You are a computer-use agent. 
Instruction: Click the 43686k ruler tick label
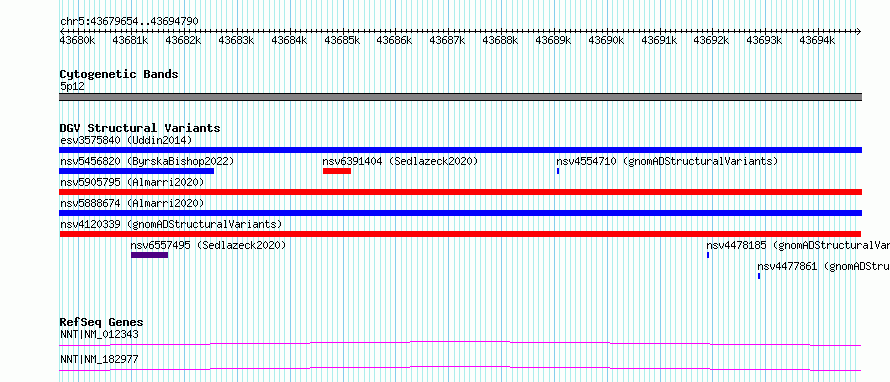394,40
